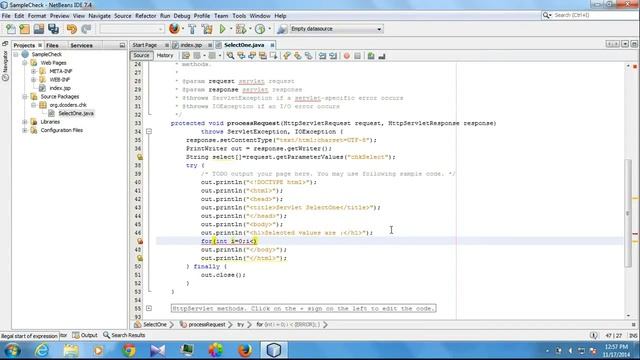
Task: Open the Navigate menu
Action: [100, 16]
